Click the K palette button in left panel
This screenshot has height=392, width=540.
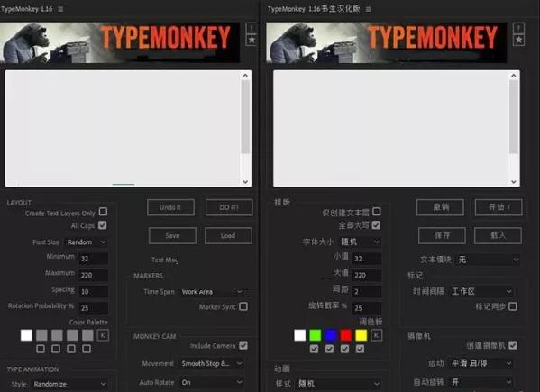[x=103, y=335]
